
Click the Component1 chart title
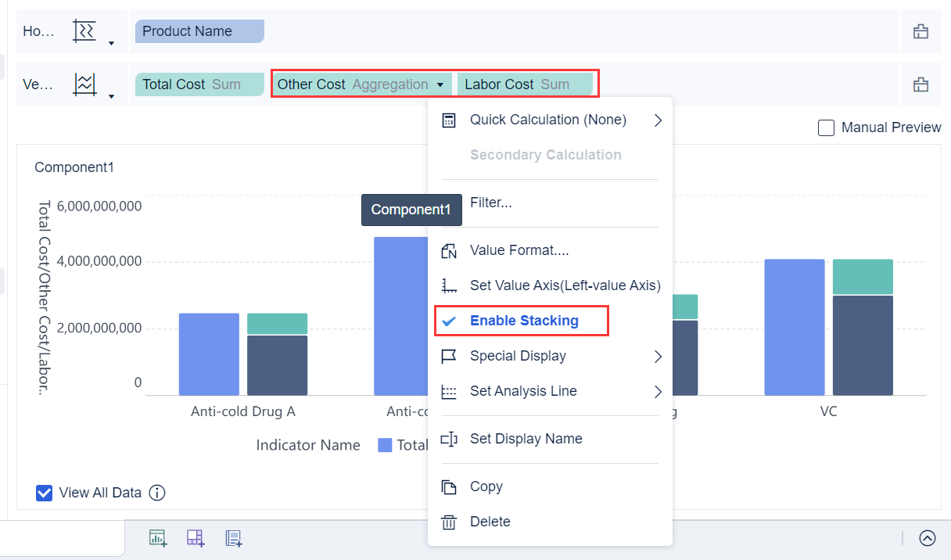pyautogui.click(x=74, y=167)
